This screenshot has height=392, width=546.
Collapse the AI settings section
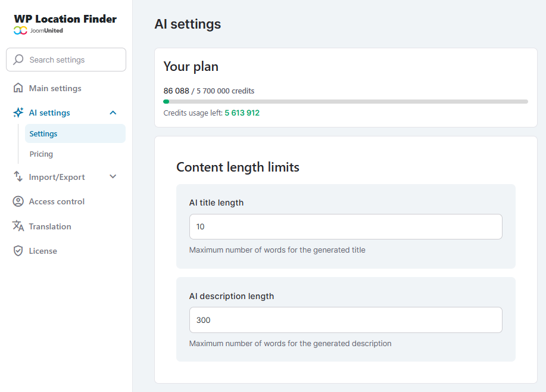point(113,113)
